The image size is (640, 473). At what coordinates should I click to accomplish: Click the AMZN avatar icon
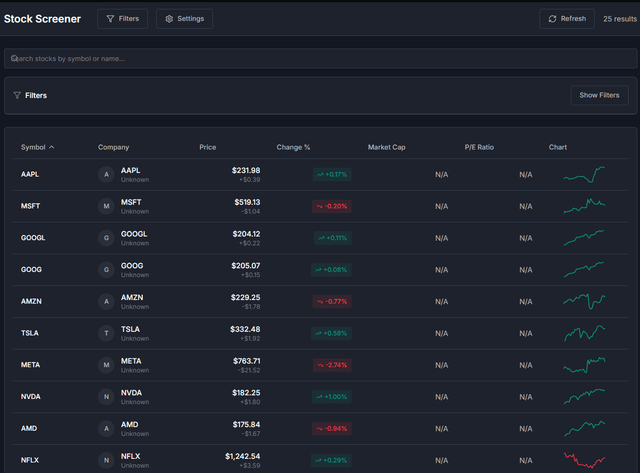106,302
